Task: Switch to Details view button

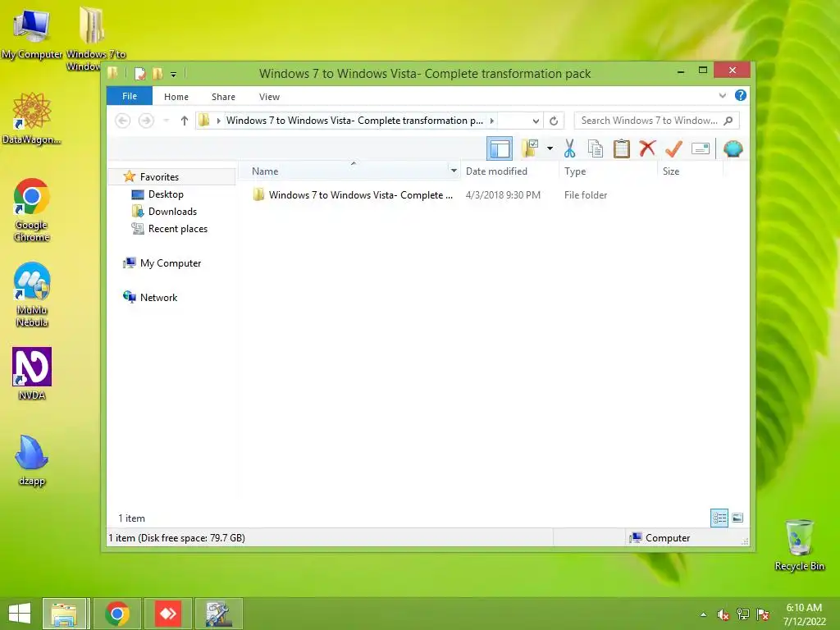Action: tap(719, 518)
